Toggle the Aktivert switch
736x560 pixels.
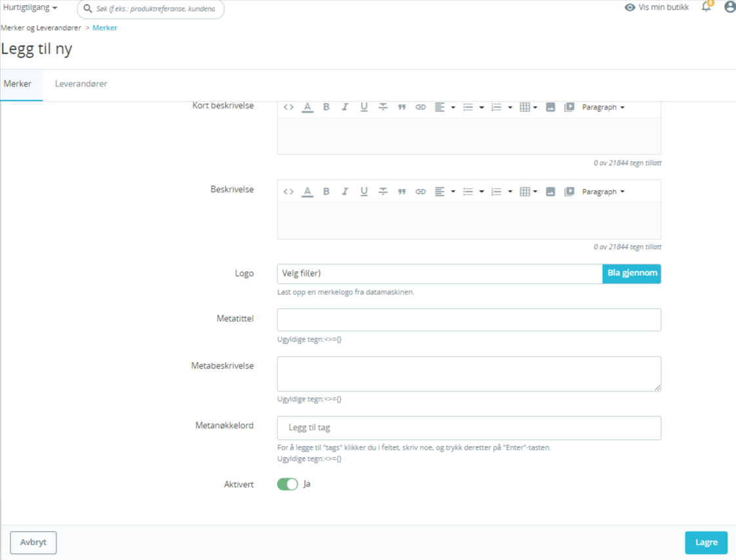[287, 484]
